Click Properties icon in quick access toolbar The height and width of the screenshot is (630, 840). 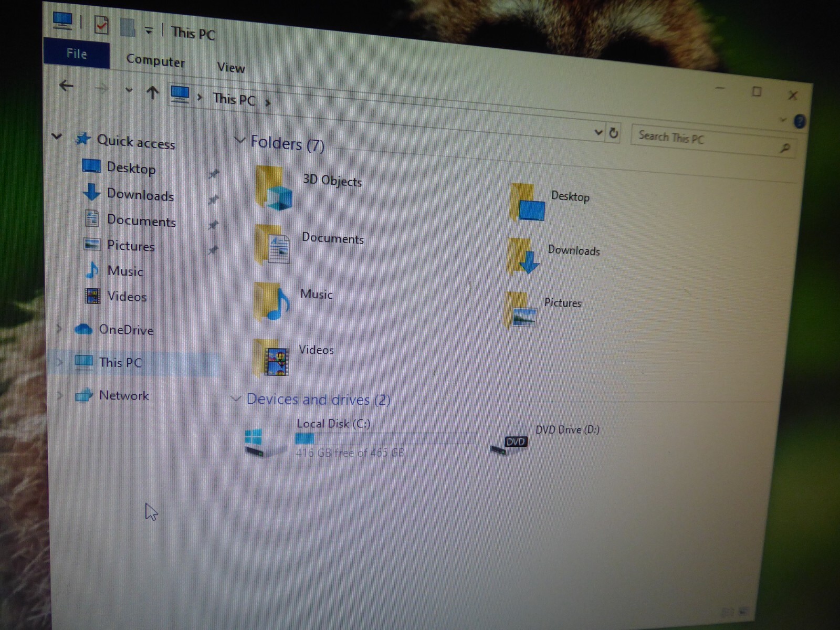click(101, 25)
